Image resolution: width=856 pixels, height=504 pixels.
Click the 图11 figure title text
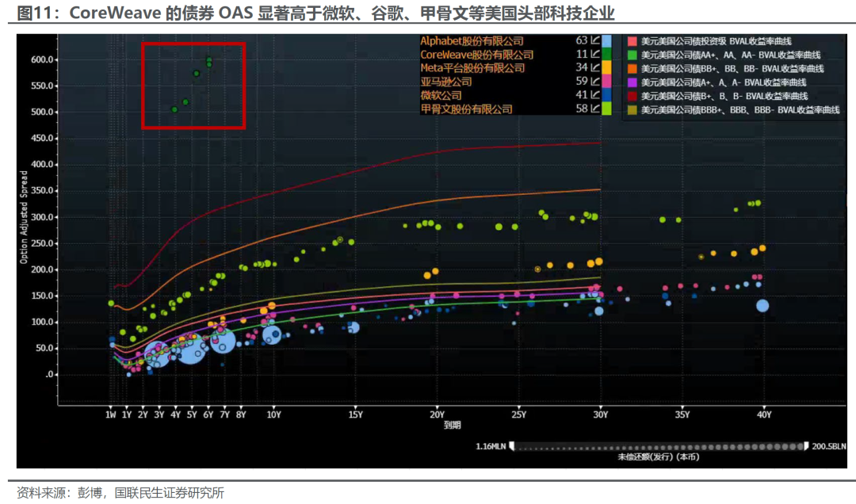315,12
